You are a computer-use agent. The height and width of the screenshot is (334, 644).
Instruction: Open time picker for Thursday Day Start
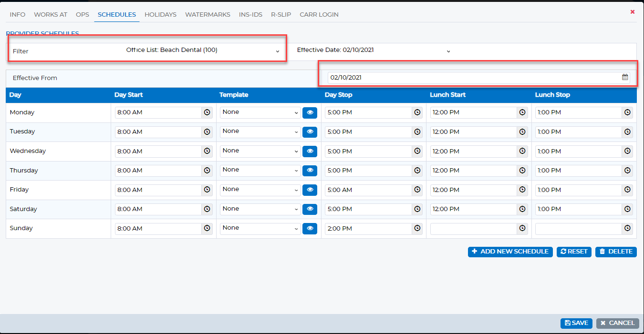click(207, 171)
